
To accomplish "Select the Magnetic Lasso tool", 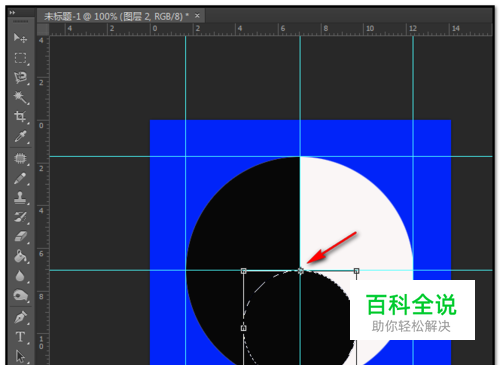I will (20, 78).
